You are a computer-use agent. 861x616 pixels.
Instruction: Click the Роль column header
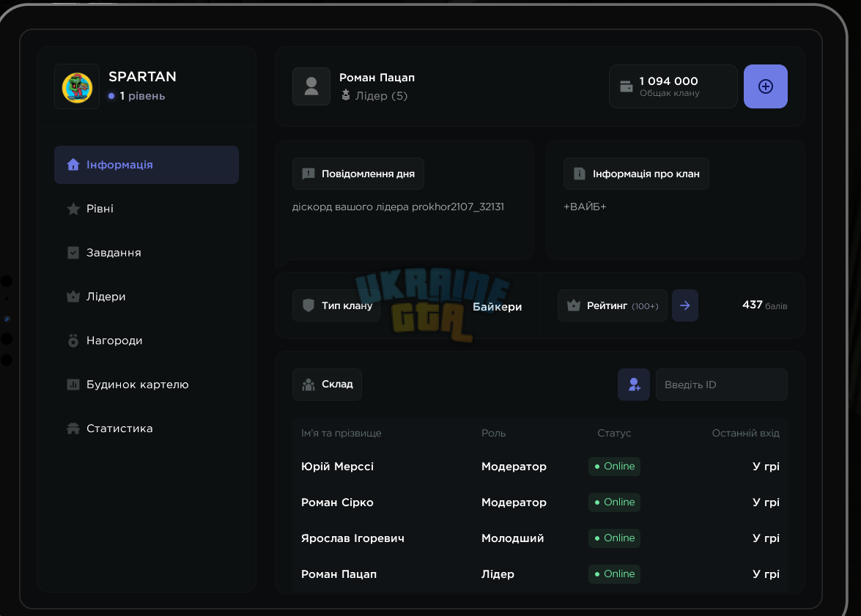point(494,433)
